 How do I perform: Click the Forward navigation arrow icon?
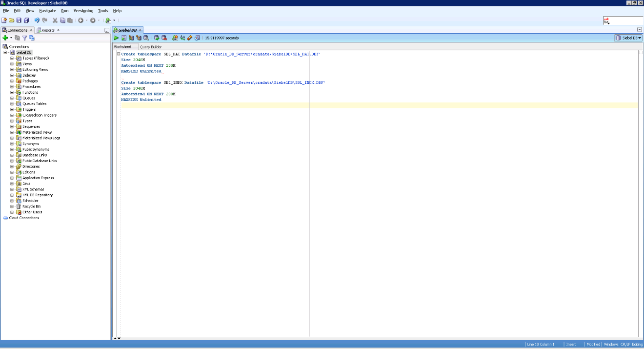pos(93,21)
